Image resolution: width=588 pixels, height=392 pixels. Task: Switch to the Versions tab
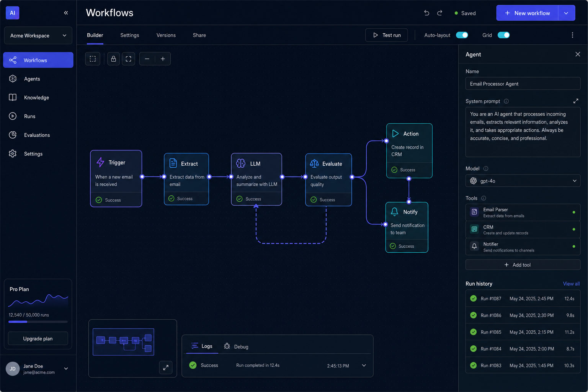click(166, 35)
